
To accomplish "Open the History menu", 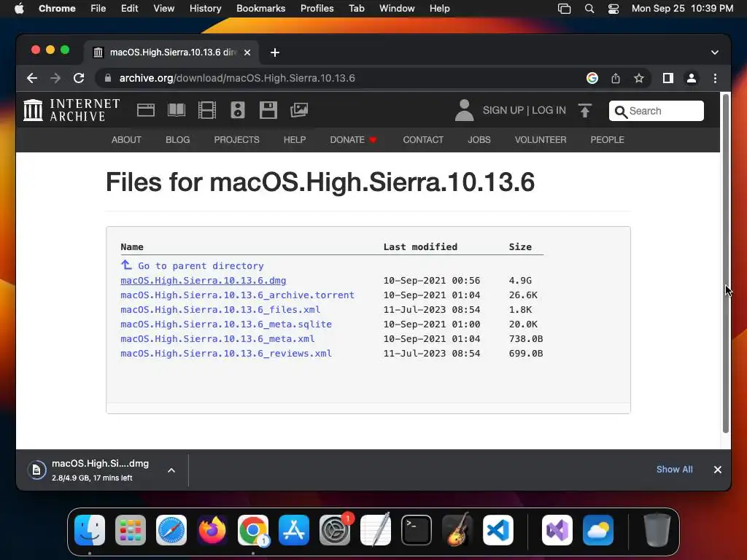I will tap(205, 9).
